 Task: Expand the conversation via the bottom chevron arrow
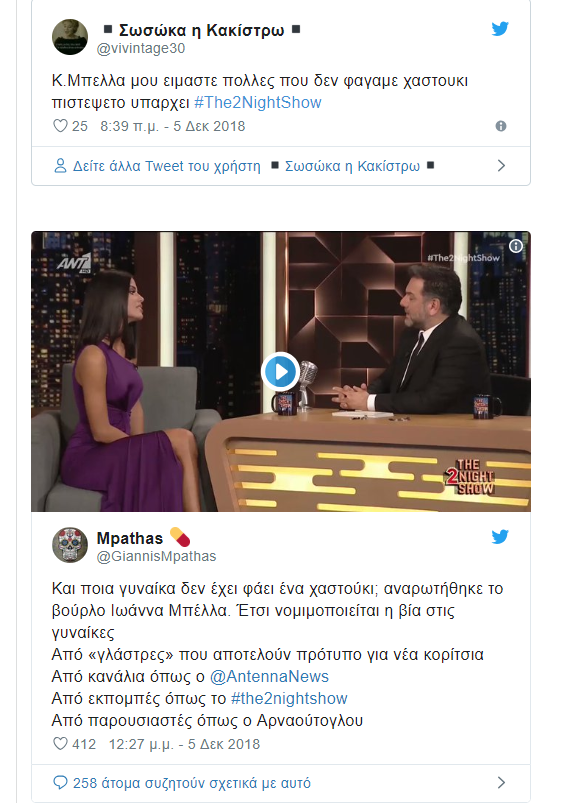[501, 783]
